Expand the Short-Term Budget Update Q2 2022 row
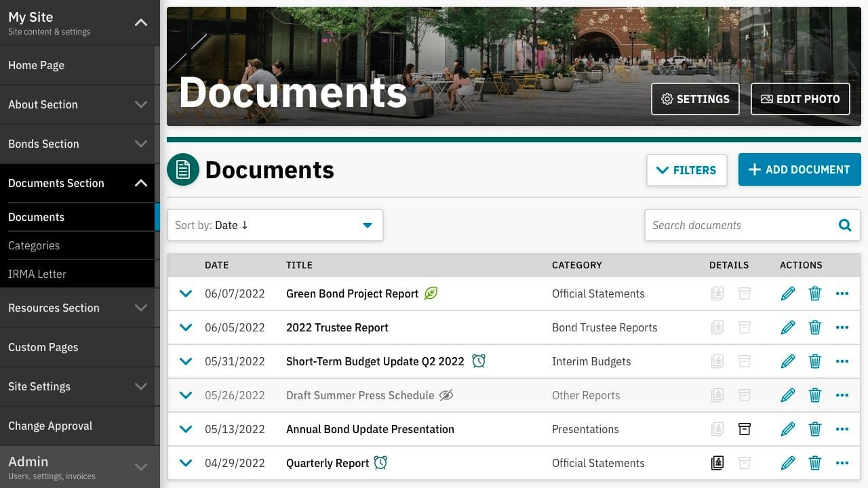Viewport: 868px width, 488px height. [x=186, y=361]
